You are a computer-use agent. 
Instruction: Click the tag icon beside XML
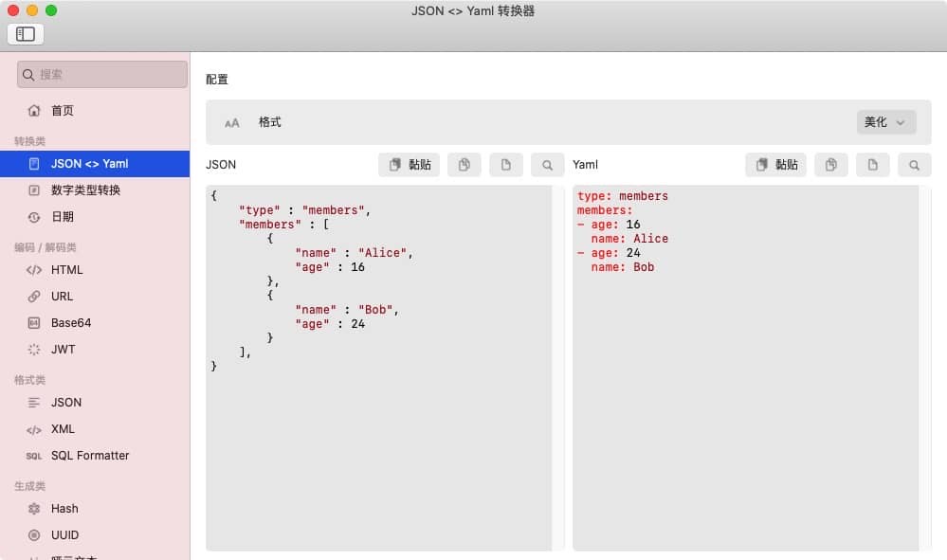click(x=34, y=429)
